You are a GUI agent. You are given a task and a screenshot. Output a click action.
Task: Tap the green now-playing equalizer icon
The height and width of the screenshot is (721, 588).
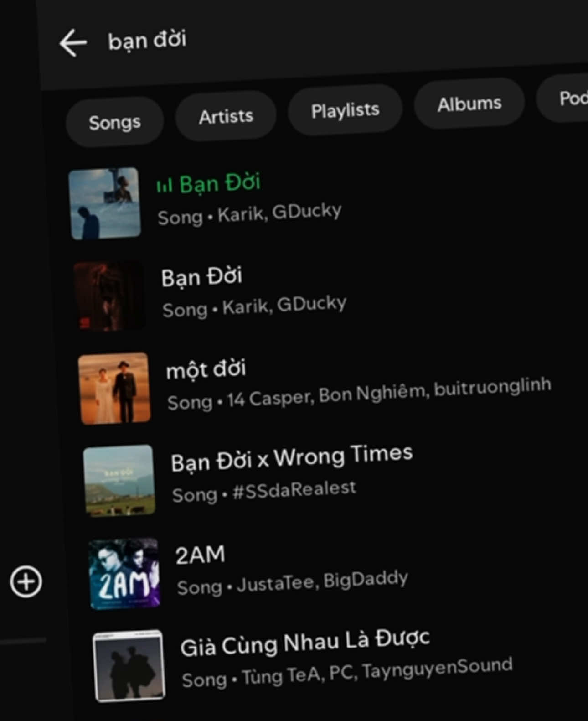point(164,185)
